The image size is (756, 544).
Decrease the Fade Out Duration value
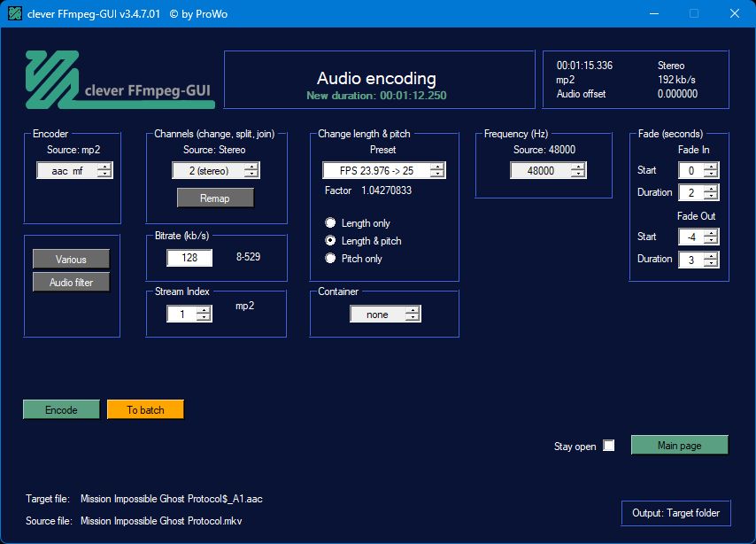[x=711, y=263]
